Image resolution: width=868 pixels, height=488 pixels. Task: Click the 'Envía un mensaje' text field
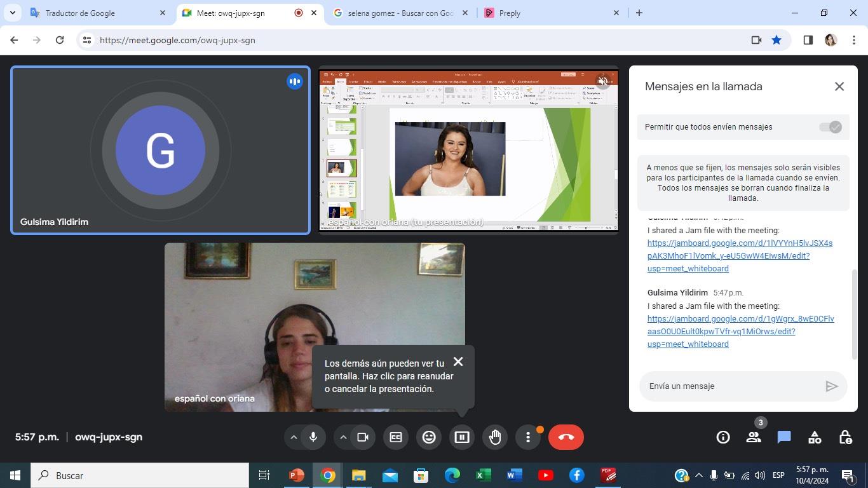731,386
